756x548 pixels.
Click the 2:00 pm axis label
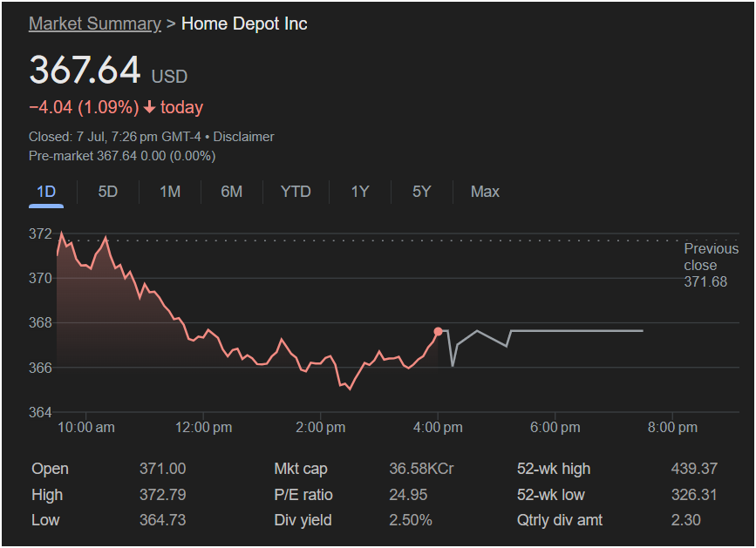tap(321, 427)
